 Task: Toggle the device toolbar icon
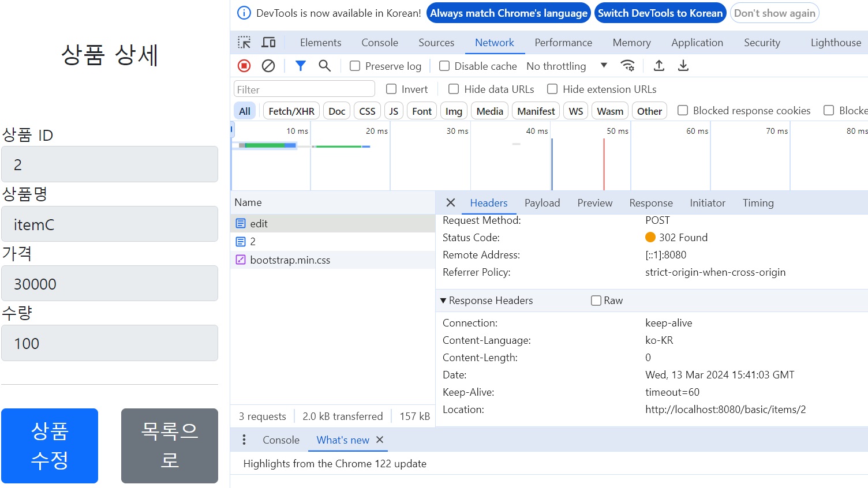point(268,43)
